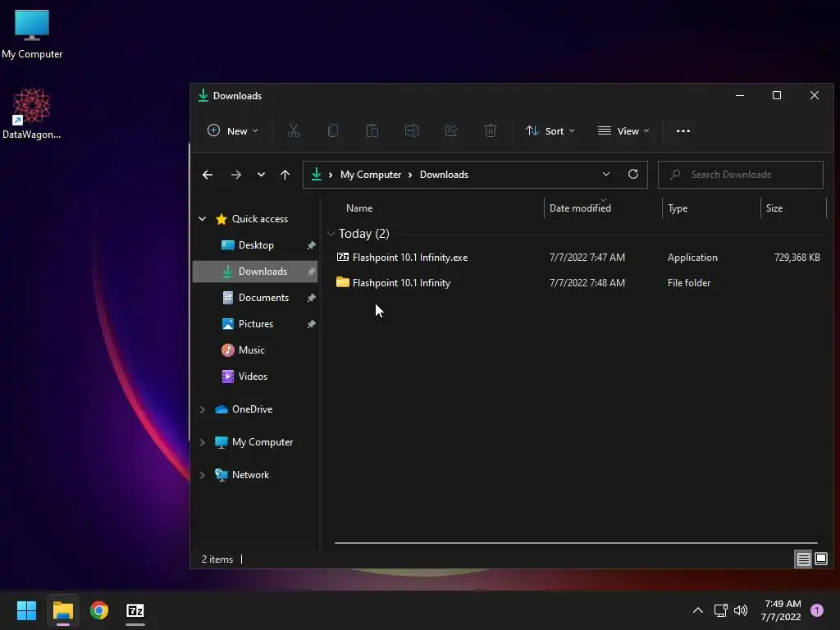Image resolution: width=840 pixels, height=630 pixels.
Task: Click the 7/7/2022 7:48 AM date cell
Action: tap(587, 282)
